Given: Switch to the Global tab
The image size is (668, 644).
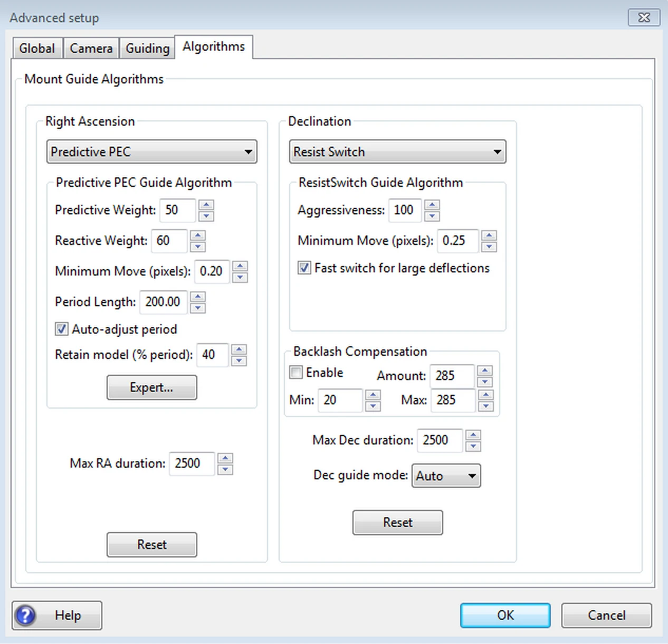Looking at the screenshot, I should (x=37, y=48).
